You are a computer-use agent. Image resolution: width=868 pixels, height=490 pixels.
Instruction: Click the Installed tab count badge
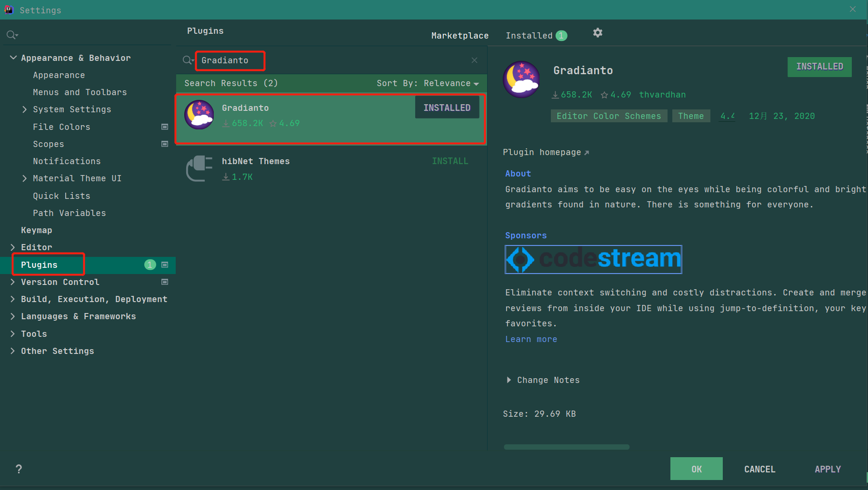pos(561,36)
